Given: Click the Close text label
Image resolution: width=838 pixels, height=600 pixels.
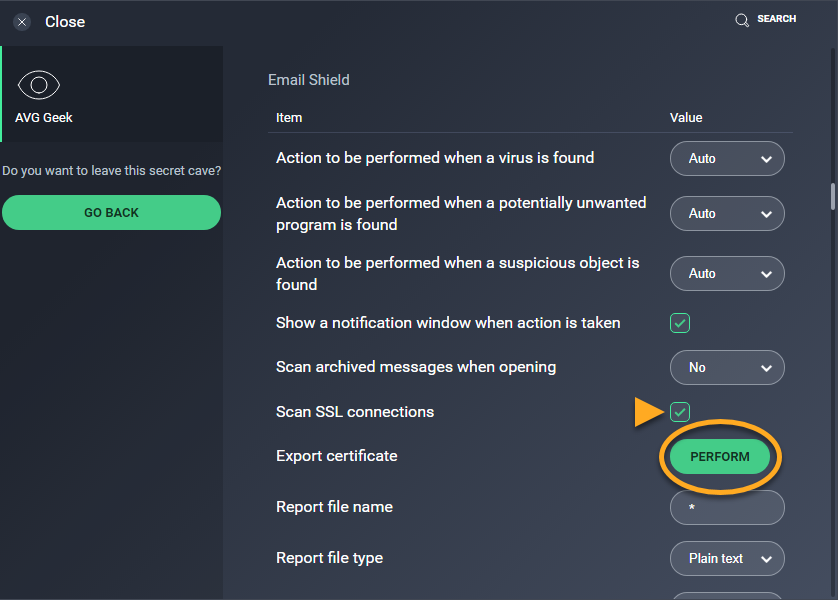Looking at the screenshot, I should 65,22.
